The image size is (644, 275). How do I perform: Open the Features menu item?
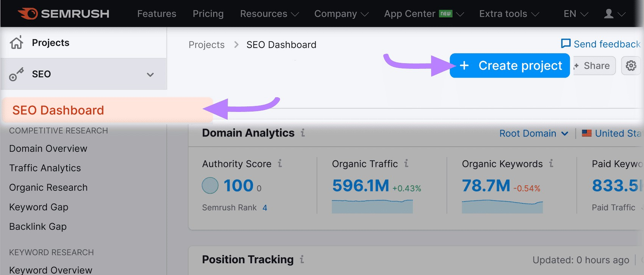[157, 14]
